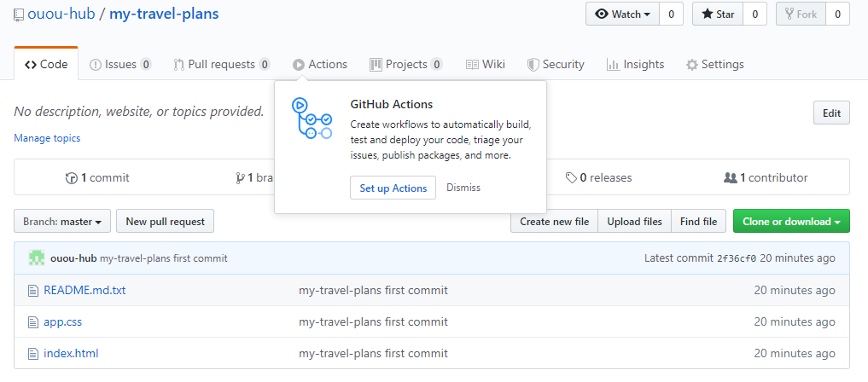868x382 pixels.
Task: Open the Clone or download dropdown
Action: pyautogui.click(x=790, y=222)
